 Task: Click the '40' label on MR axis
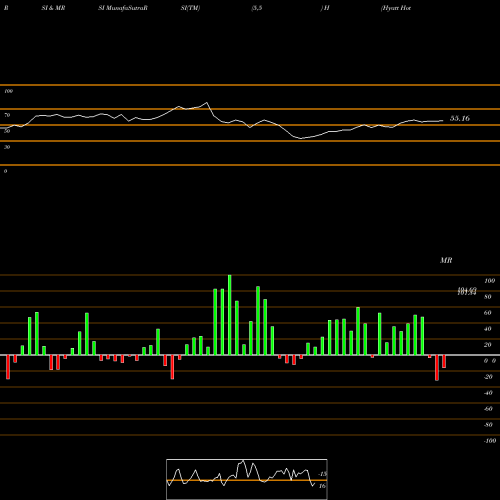[x=488, y=329]
